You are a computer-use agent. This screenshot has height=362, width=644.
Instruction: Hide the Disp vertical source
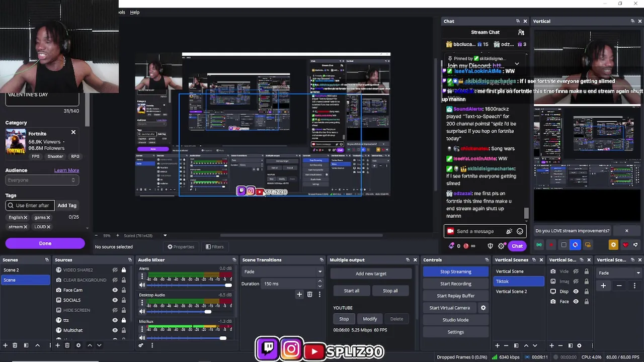[576, 292]
